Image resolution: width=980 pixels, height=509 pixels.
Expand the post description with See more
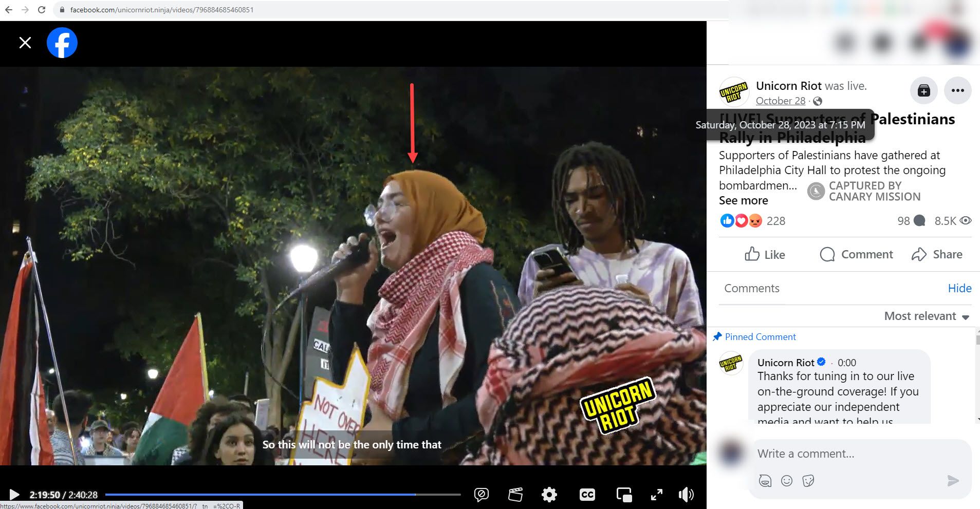pos(743,200)
